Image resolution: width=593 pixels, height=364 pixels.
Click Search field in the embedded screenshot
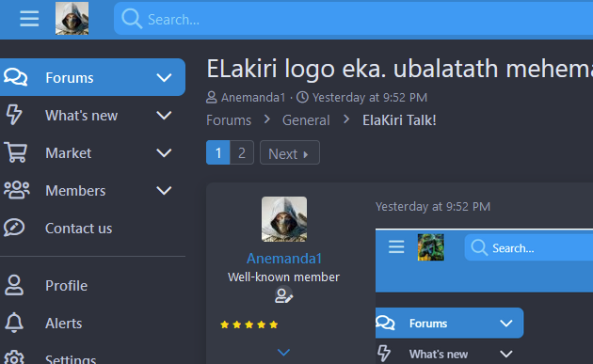pyautogui.click(x=529, y=247)
